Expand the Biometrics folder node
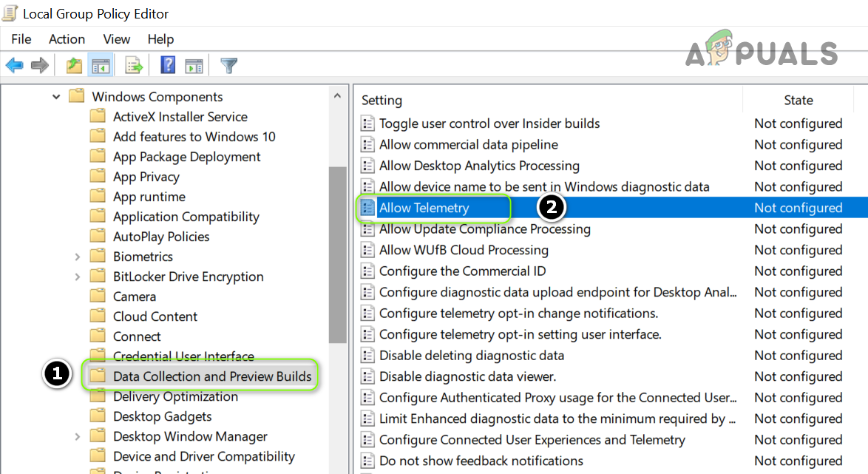This screenshot has height=474, width=868. [78, 257]
